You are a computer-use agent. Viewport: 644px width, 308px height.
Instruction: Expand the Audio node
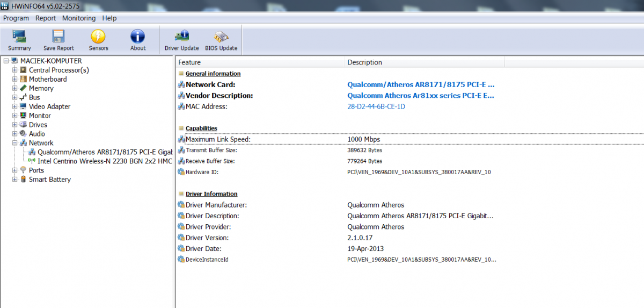(15, 134)
